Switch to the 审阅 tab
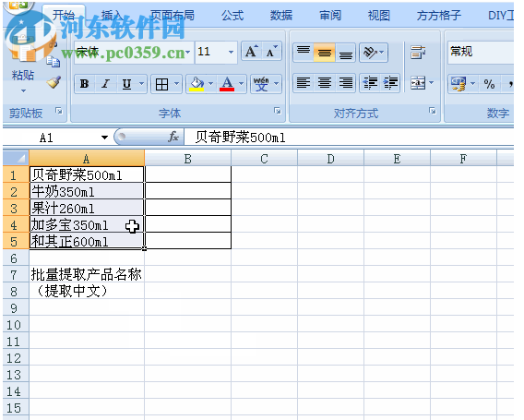This screenshot has height=420, width=524. pos(330,16)
